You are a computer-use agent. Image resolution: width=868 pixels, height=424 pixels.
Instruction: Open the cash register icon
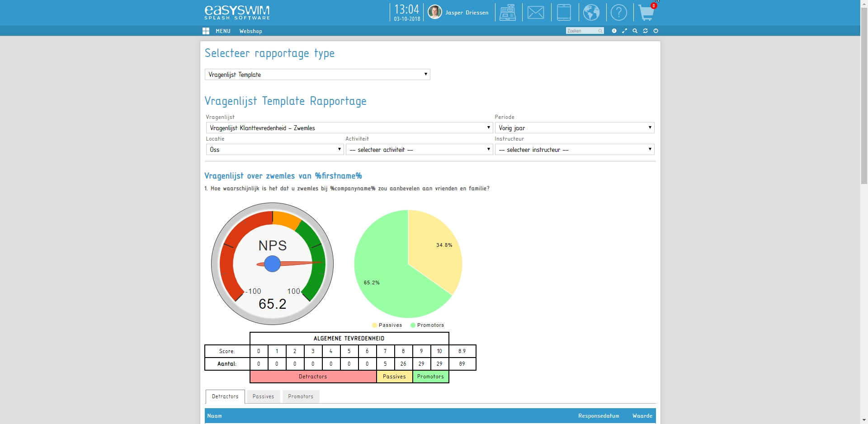[508, 12]
